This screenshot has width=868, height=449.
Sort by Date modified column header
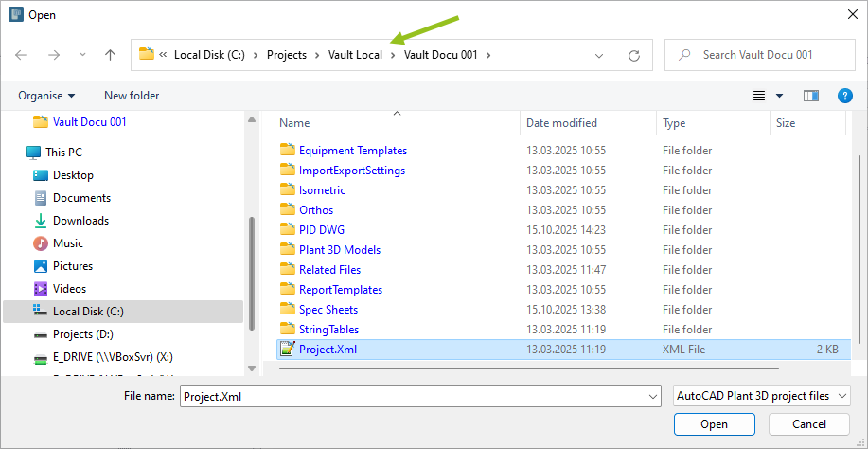[562, 123]
